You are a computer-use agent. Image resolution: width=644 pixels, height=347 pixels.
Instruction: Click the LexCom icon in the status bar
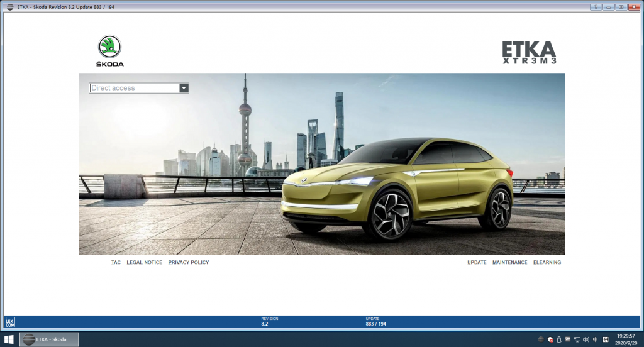[x=10, y=322]
